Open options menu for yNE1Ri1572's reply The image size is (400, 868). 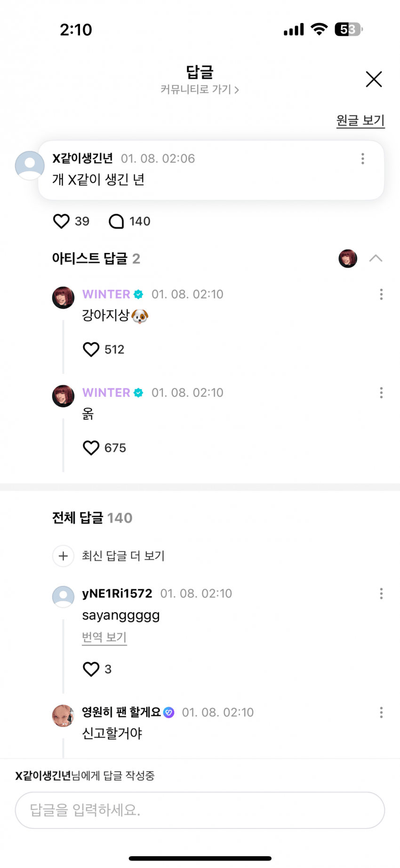click(x=381, y=593)
